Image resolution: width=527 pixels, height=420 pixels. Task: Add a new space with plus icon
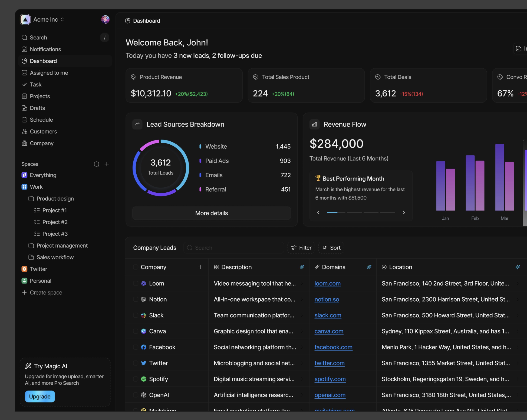(x=107, y=164)
